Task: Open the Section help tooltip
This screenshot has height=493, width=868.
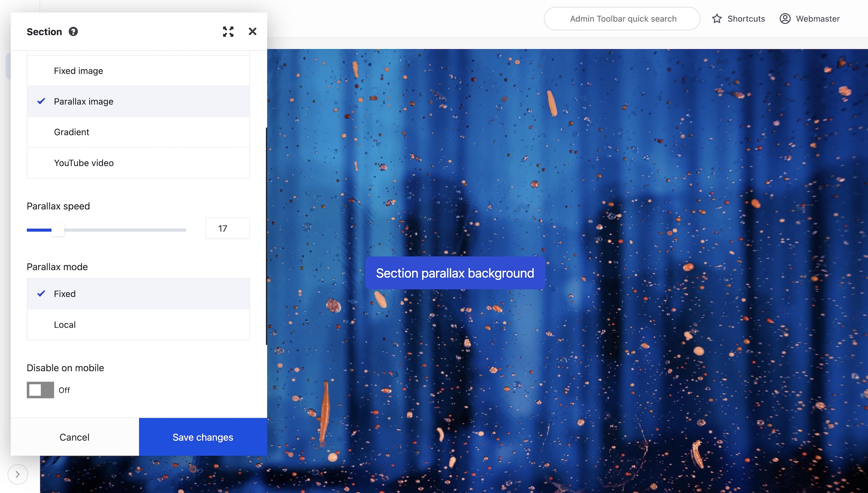Action: click(73, 32)
